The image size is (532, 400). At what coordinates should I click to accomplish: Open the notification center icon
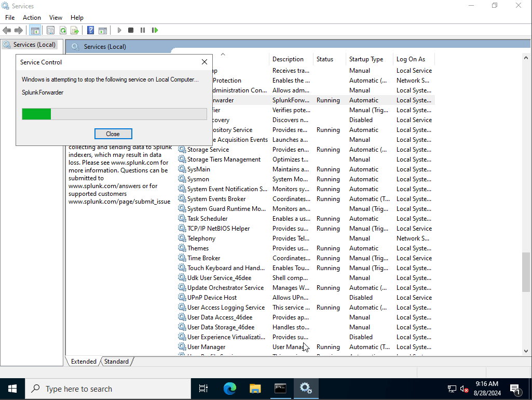click(x=515, y=389)
